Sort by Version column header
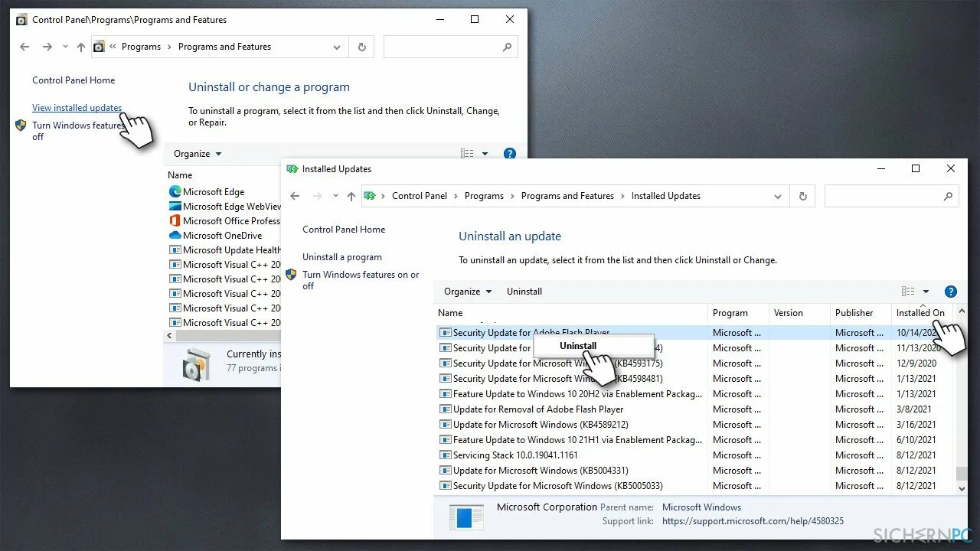This screenshot has width=980, height=551. point(789,313)
